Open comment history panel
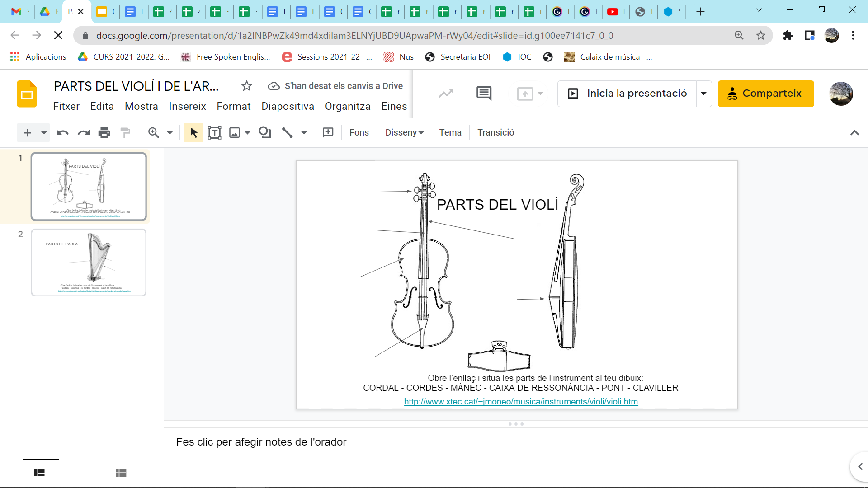Screen dimensions: 868x488 click(x=484, y=94)
